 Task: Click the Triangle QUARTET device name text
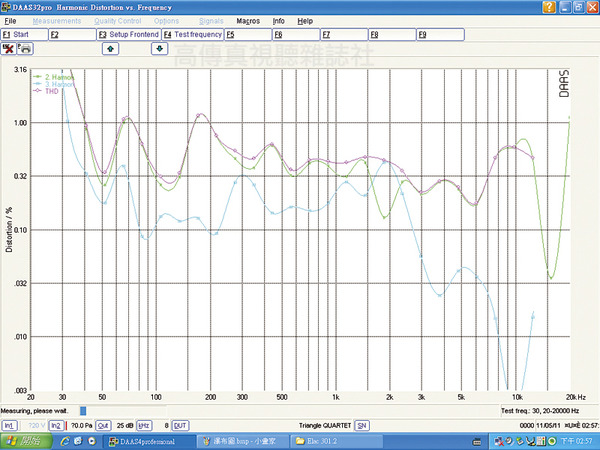pos(325,426)
